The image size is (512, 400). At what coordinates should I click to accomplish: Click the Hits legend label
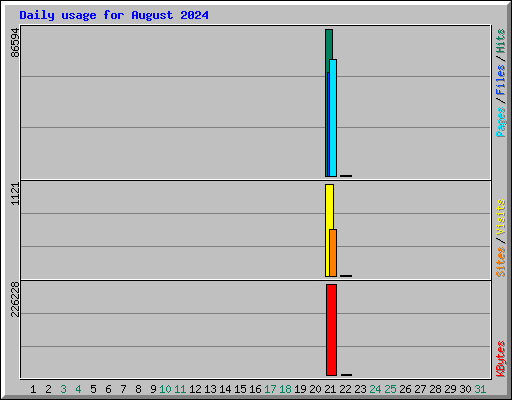(x=501, y=41)
